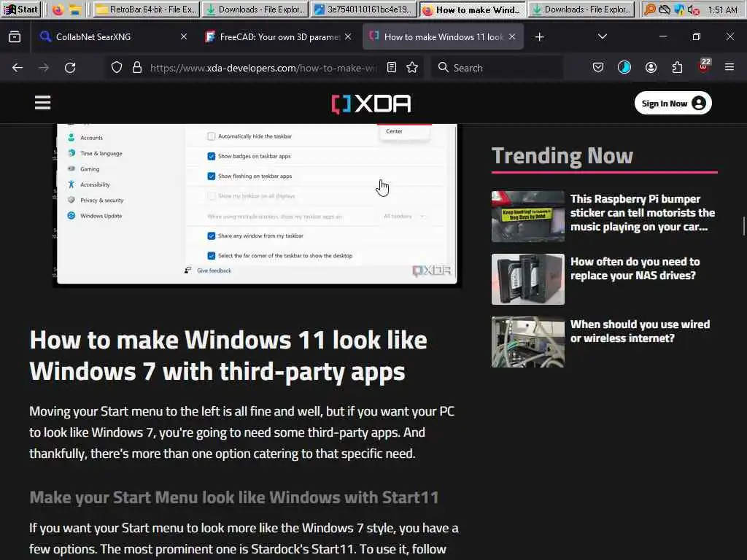The height and width of the screenshot is (560, 747).
Task: Click the 'Trending Now' heading
Action: [x=562, y=156]
